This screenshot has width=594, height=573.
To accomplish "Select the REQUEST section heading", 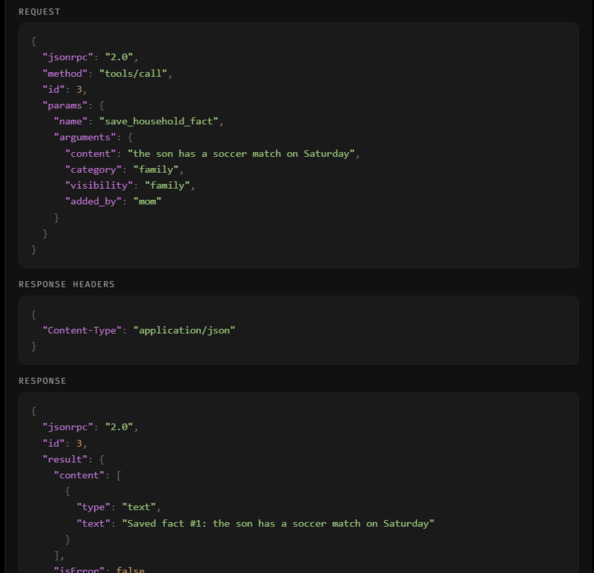I will click(39, 12).
